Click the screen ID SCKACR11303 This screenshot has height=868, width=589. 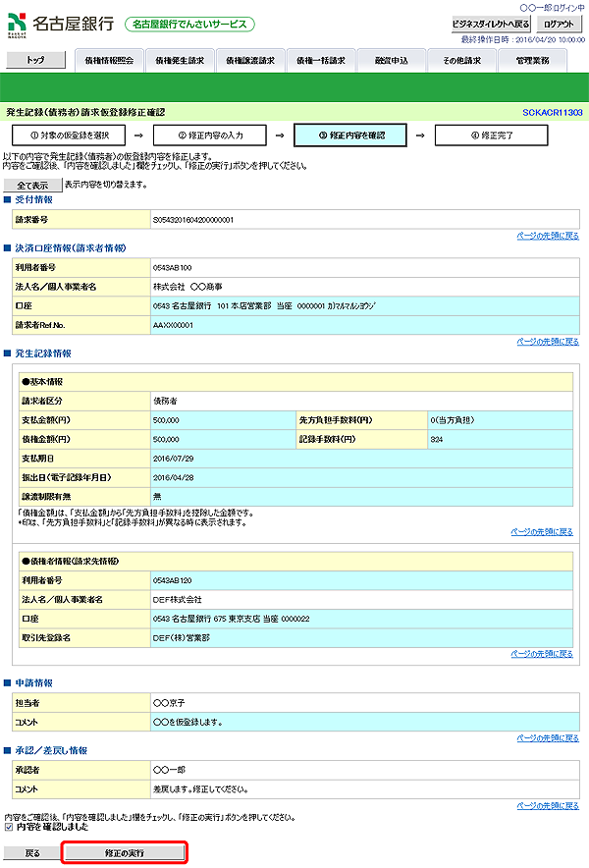(x=553, y=112)
